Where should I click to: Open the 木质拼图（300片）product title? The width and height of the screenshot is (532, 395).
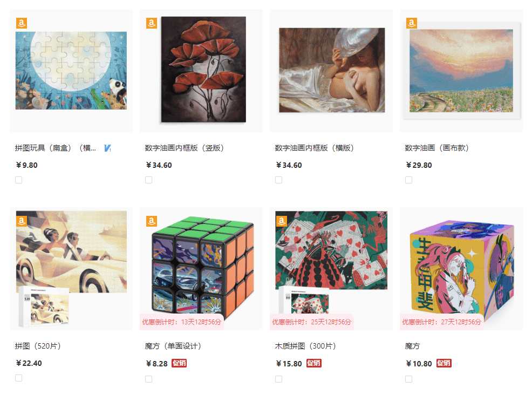coord(305,346)
